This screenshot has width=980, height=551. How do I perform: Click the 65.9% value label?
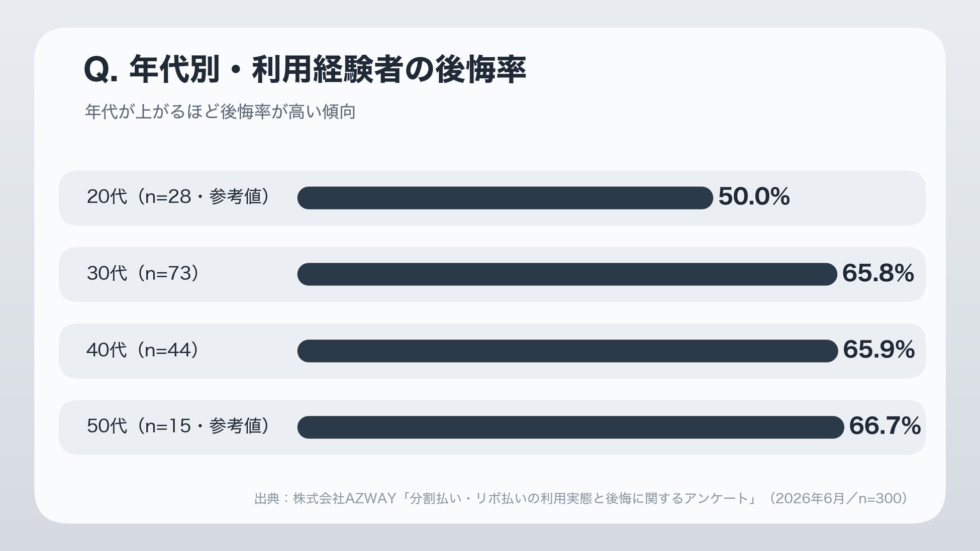pos(878,350)
